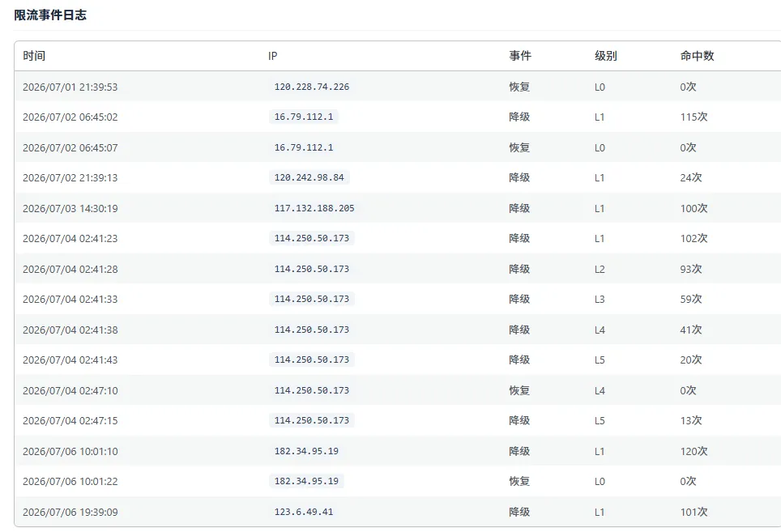Click the IP column header
The image size is (781, 532).
[272, 56]
